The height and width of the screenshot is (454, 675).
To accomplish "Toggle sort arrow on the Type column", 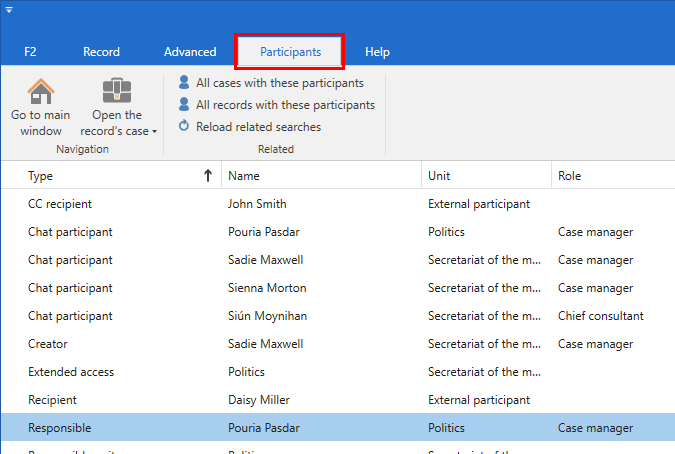I will click(x=207, y=176).
